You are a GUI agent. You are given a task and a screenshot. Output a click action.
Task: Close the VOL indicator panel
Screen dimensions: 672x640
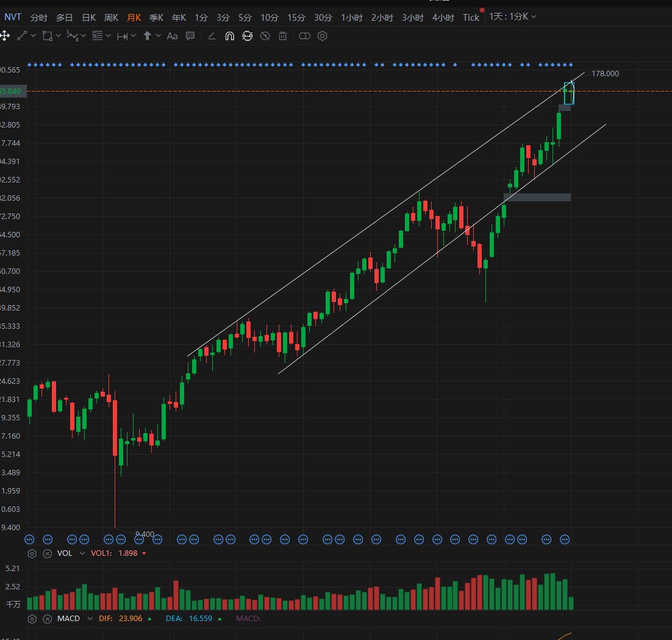click(x=48, y=553)
